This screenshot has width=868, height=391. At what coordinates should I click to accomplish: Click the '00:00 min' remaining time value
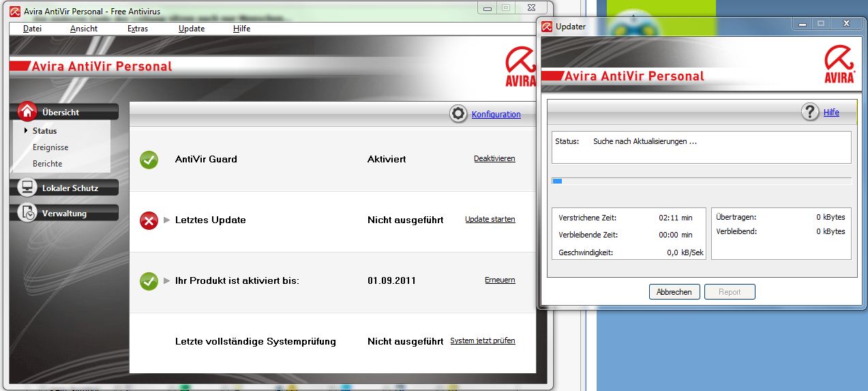tap(675, 235)
